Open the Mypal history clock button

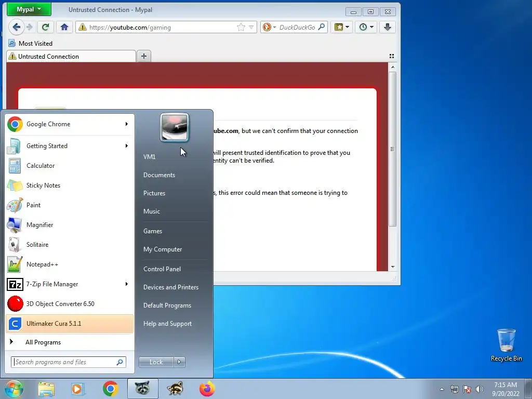[x=366, y=27]
